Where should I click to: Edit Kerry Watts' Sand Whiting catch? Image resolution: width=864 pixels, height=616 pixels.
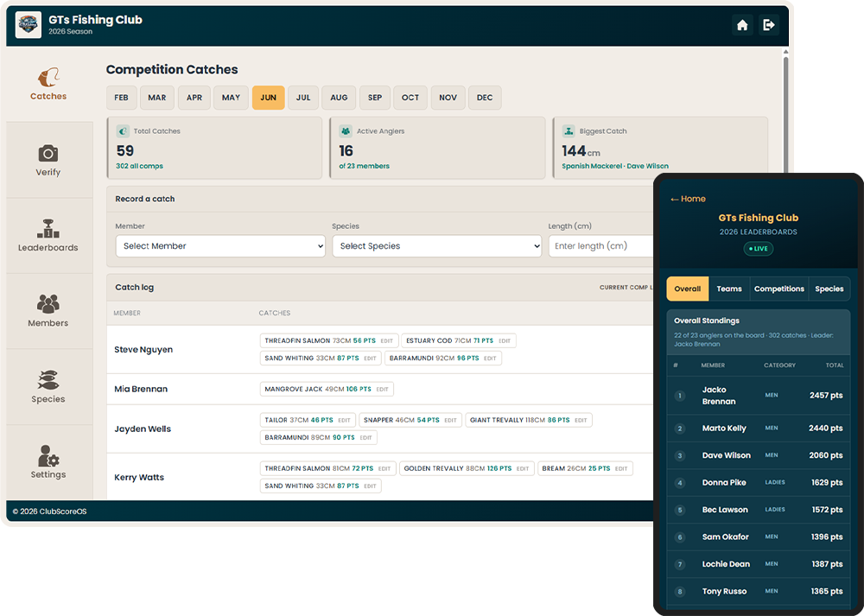click(371, 486)
